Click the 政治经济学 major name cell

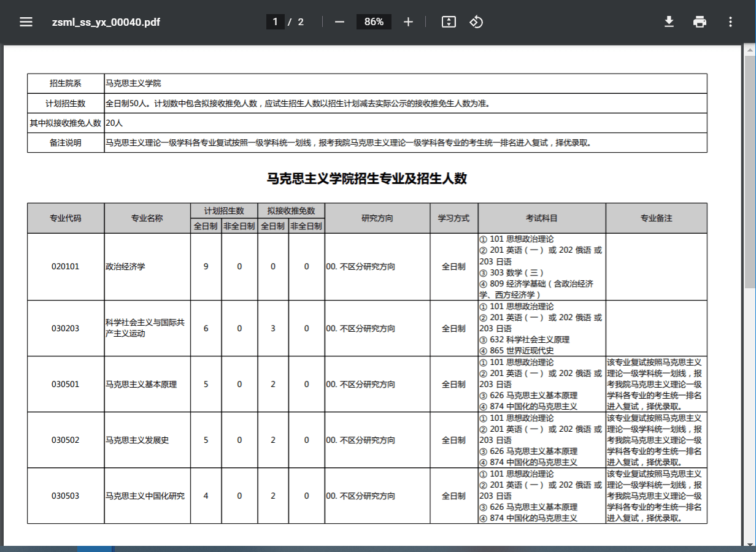pos(126,267)
